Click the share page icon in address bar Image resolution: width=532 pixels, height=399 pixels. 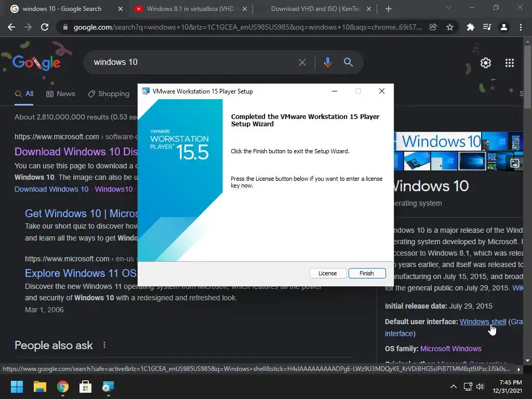pyautogui.click(x=433, y=27)
